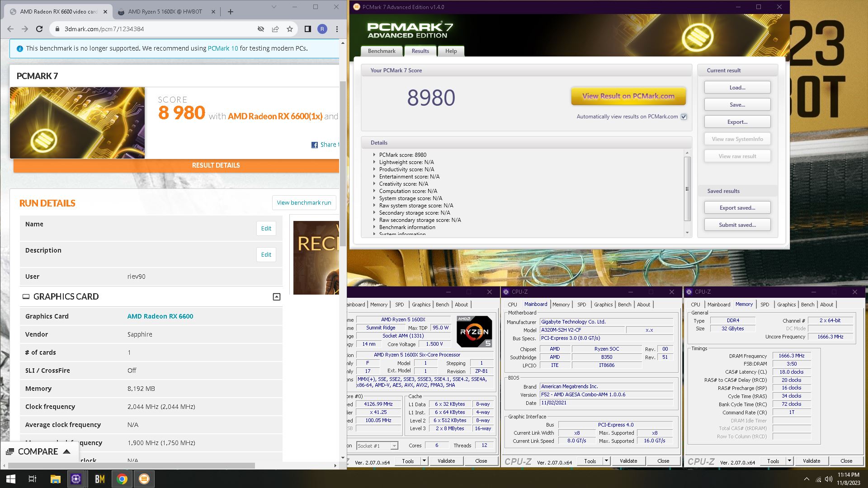868x488 pixels.
Task: Click the Export... button
Action: click(x=737, y=122)
